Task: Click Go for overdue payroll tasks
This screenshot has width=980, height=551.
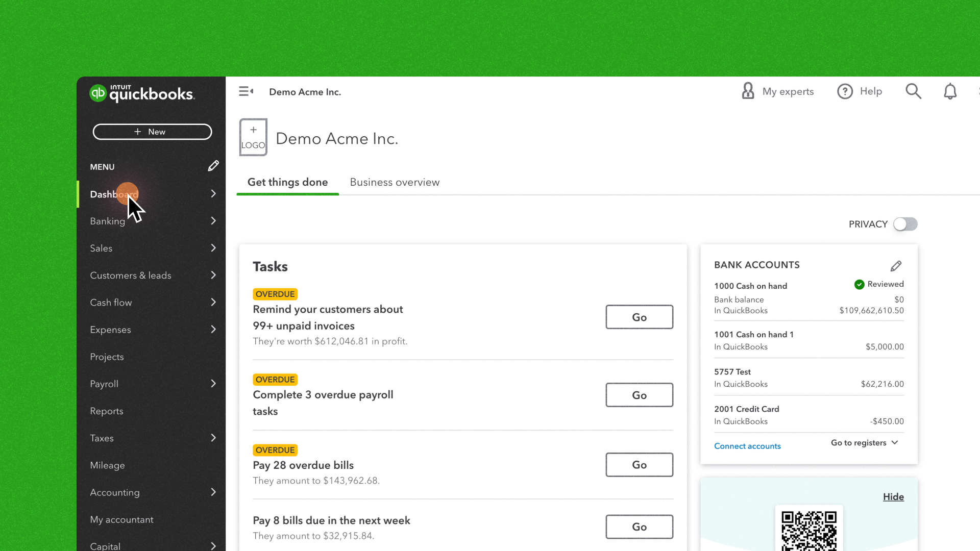Action: [x=639, y=395]
